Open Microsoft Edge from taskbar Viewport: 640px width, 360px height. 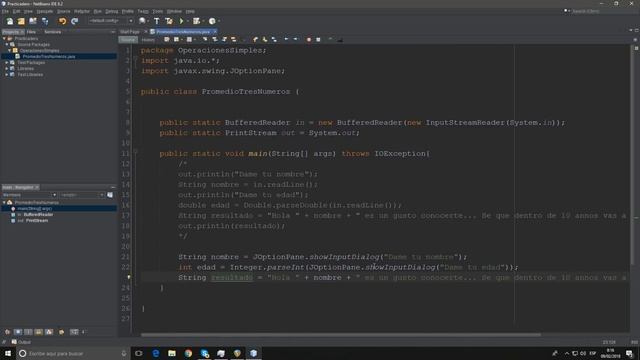click(x=156, y=353)
